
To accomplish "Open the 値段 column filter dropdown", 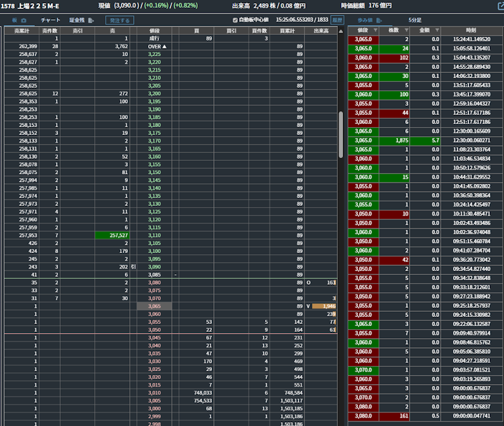I will point(375,30).
